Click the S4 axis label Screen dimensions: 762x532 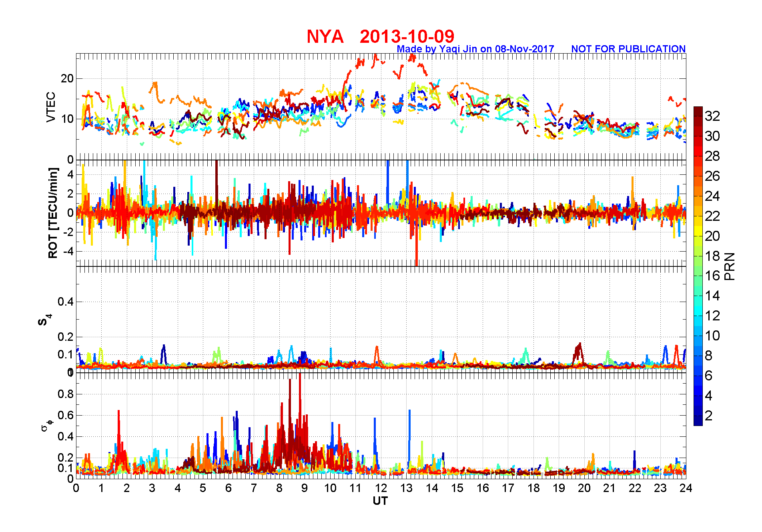[45, 320]
